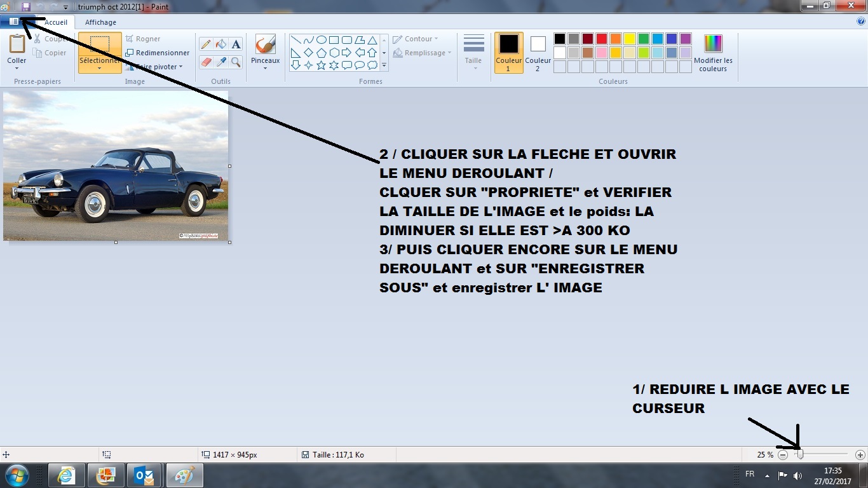Viewport: 868px width, 488px height.
Task: Click Modifier les couleurs button
Action: click(713, 53)
